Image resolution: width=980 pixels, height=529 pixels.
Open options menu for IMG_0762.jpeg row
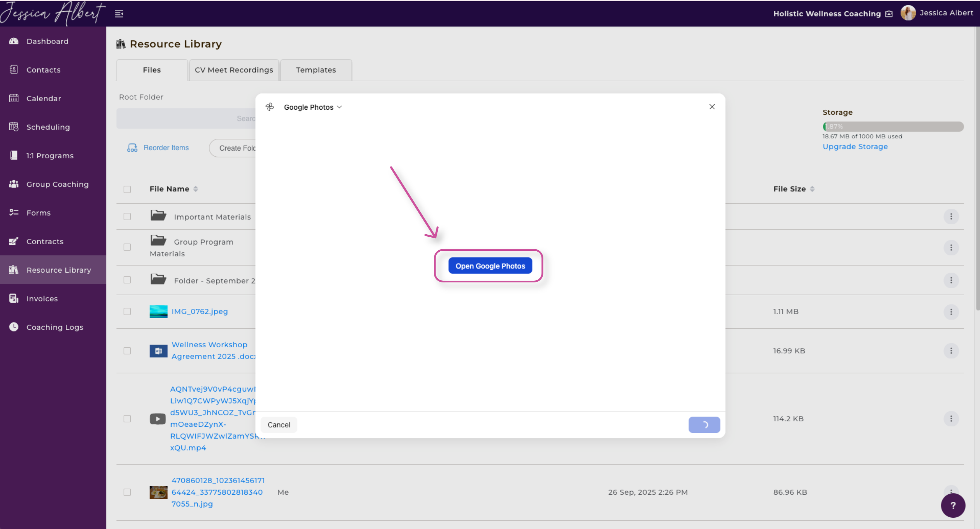pos(951,311)
